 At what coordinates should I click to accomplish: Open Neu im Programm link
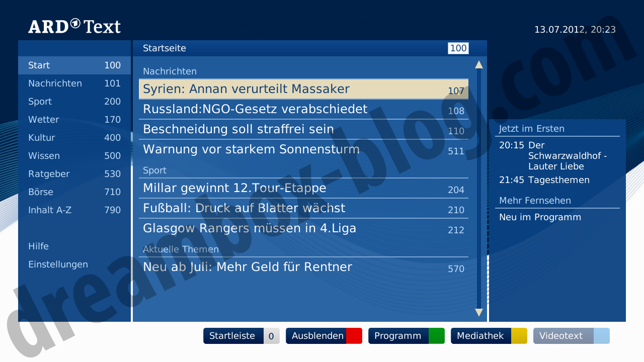tap(540, 217)
